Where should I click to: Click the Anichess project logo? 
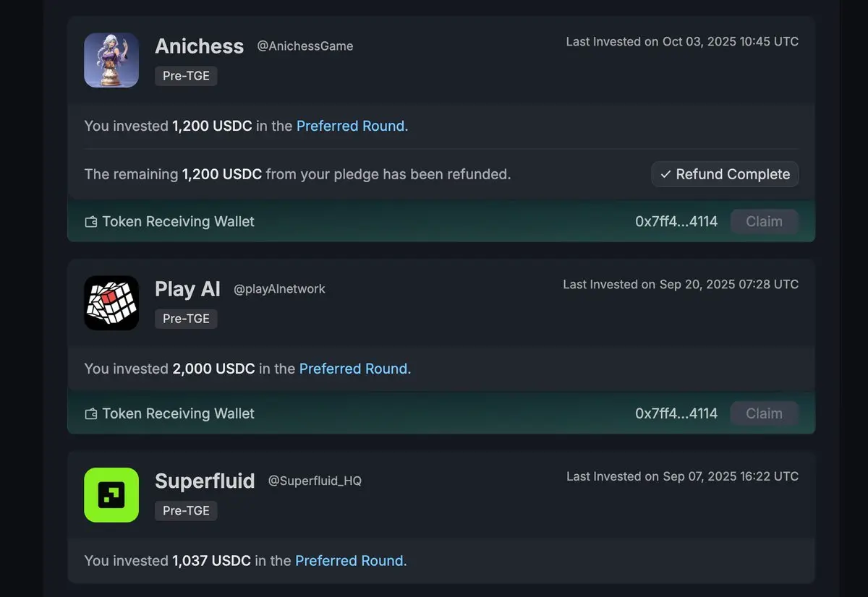[111, 61]
